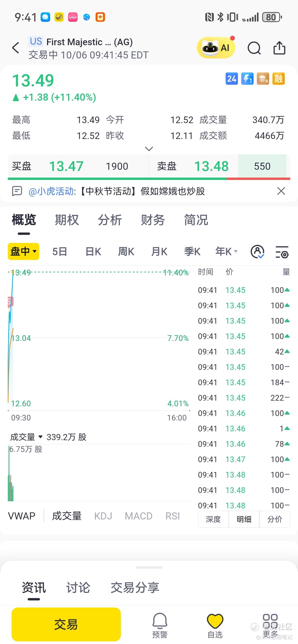Show the 周K chart
This screenshot has width=298, height=644.
pos(126,251)
